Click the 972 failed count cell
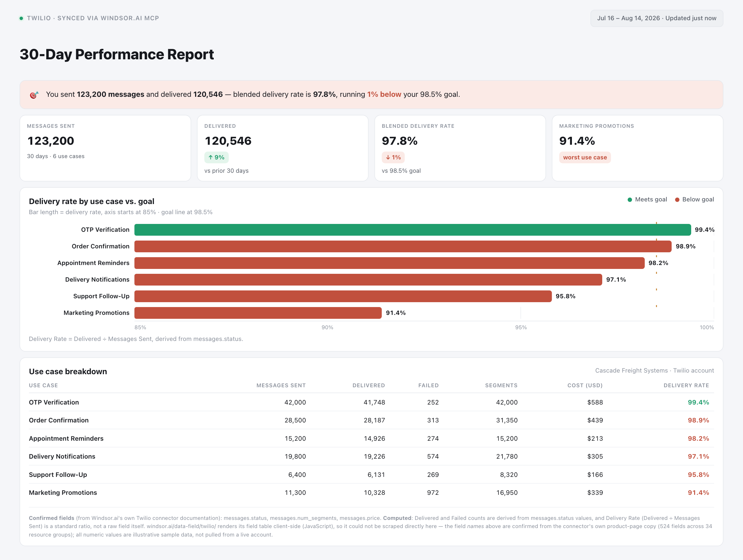 point(433,493)
